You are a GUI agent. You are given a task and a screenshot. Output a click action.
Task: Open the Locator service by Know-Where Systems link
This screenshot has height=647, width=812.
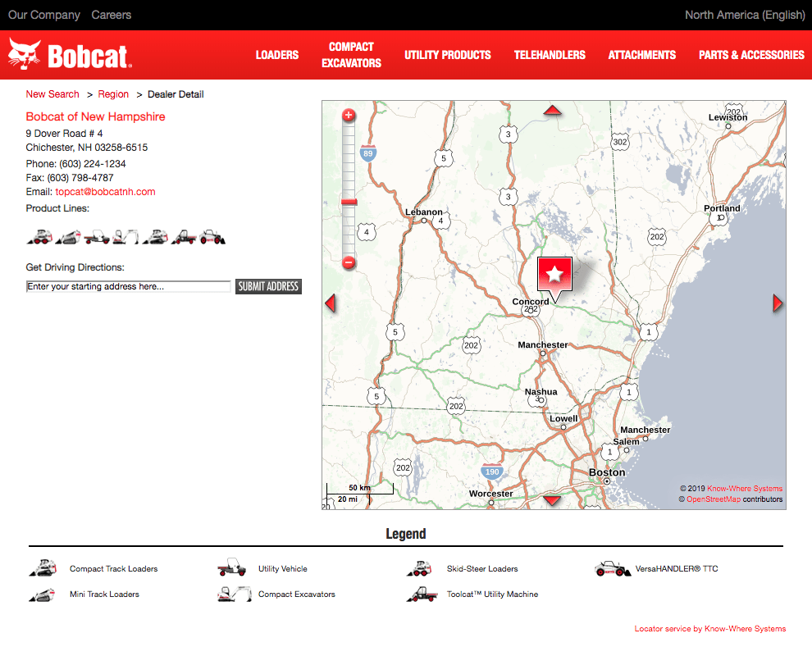click(710, 628)
